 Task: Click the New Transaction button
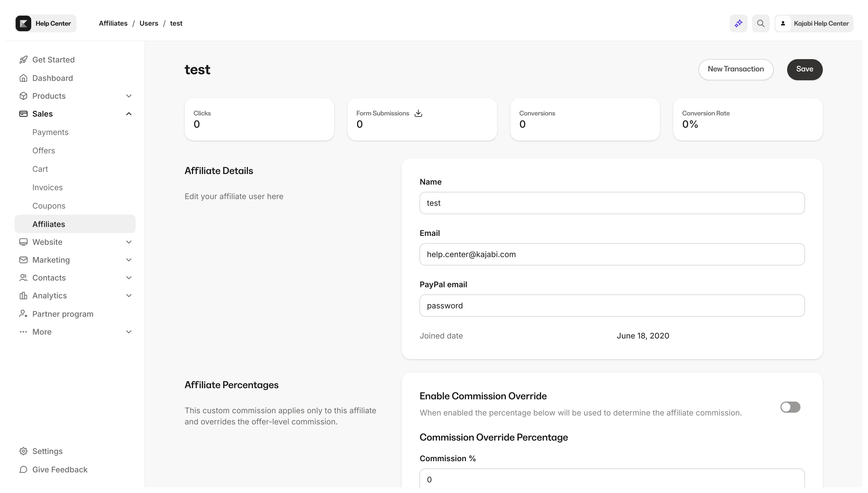[736, 69]
